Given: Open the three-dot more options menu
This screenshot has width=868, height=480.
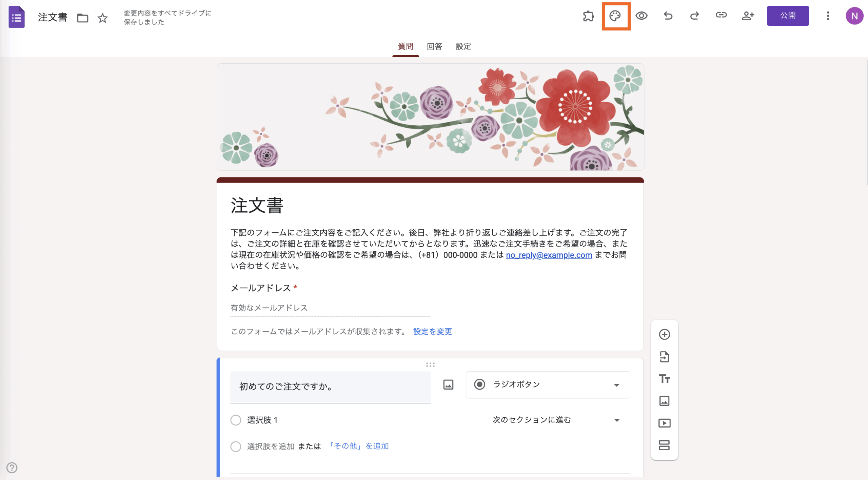Looking at the screenshot, I should click(x=828, y=16).
